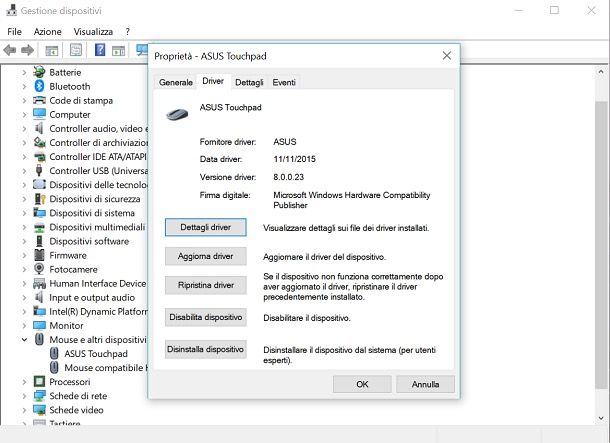Viewport: 610px width, 443px height.
Task: Click the Controller USB plug icon
Action: pos(39,170)
